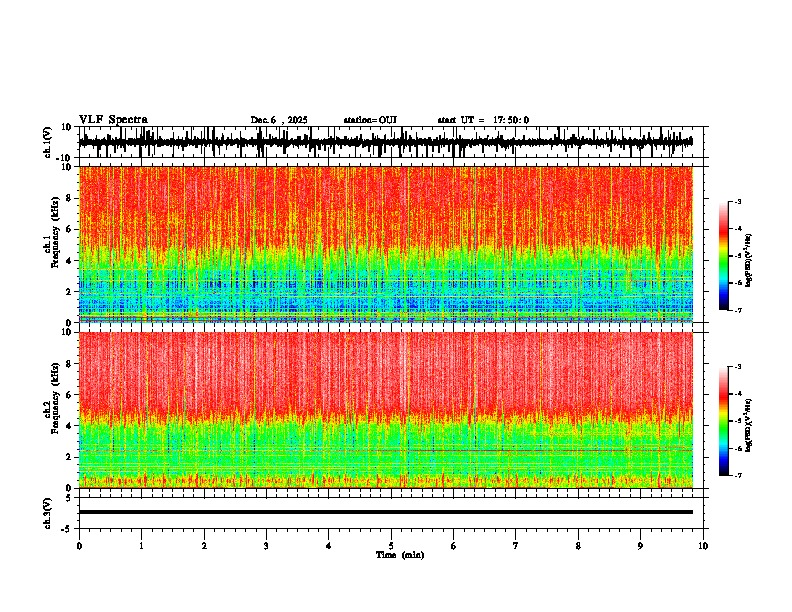This screenshot has width=792, height=612.
Task: Click the time axis tick label "9"
Action: click(640, 546)
